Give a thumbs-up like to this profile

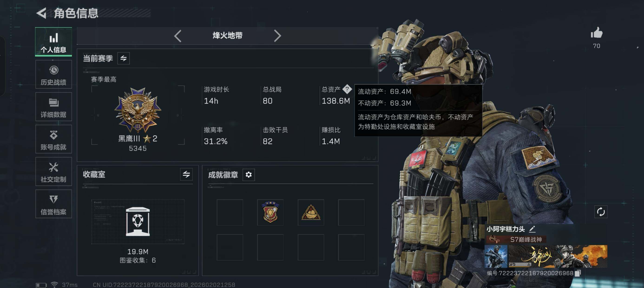(597, 33)
